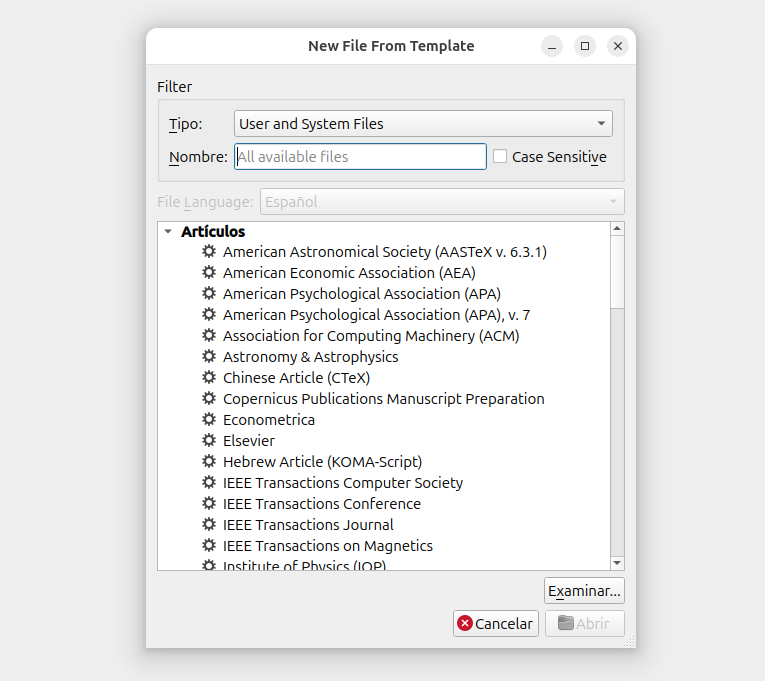Click the Artículos category label
The height and width of the screenshot is (681, 765).
pyautogui.click(x=213, y=231)
